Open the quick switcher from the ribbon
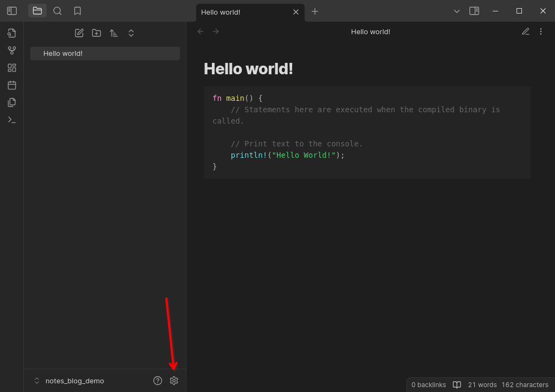 point(12,33)
